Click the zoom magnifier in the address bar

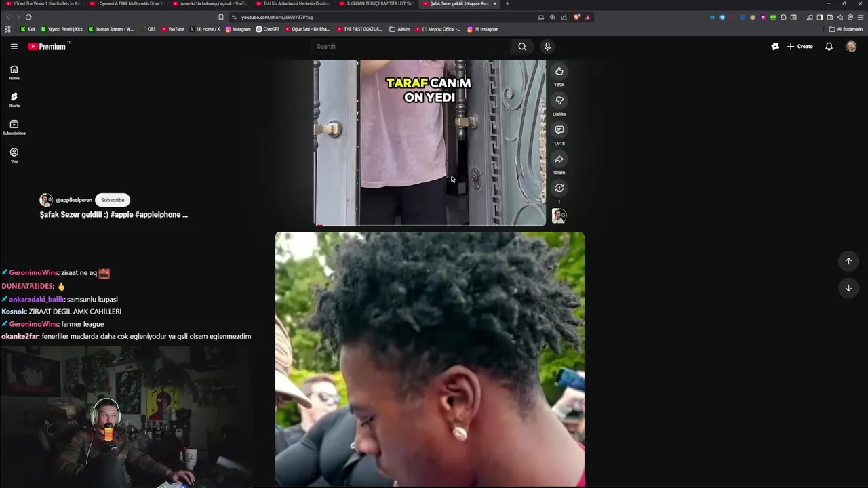[552, 17]
